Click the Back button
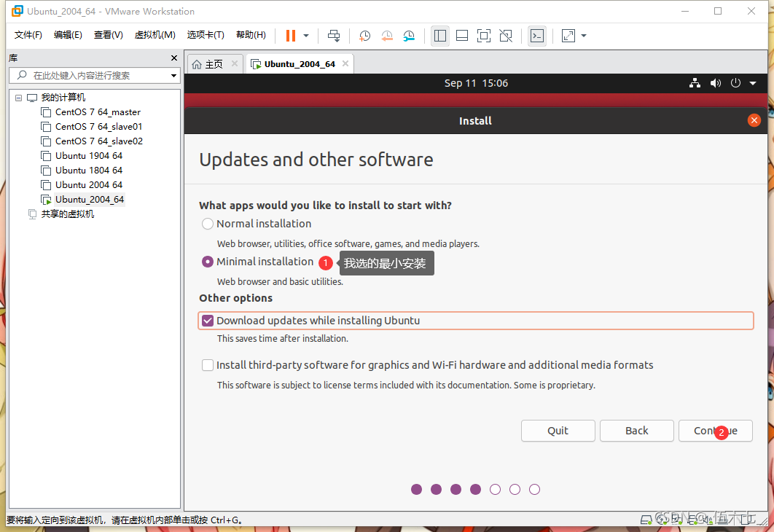 pyautogui.click(x=637, y=431)
